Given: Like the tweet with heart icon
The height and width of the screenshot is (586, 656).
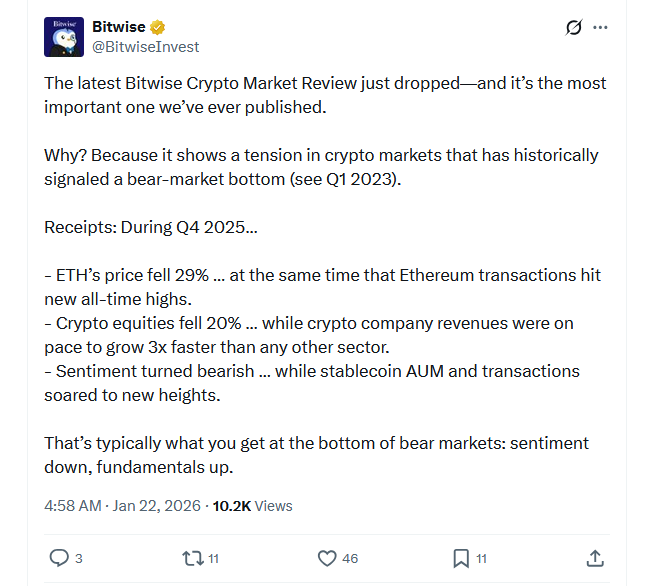Looking at the screenshot, I should (x=326, y=557).
